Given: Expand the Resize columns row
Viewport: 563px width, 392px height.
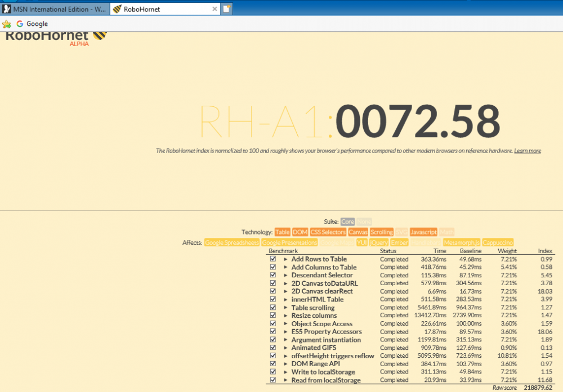Looking at the screenshot, I should pos(285,316).
